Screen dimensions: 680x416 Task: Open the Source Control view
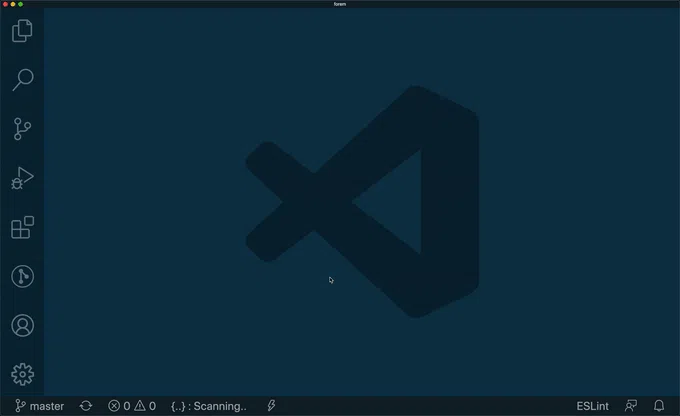pyautogui.click(x=22, y=129)
